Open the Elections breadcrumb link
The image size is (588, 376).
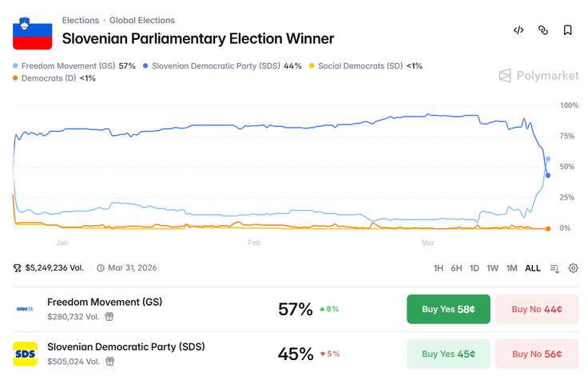click(81, 20)
